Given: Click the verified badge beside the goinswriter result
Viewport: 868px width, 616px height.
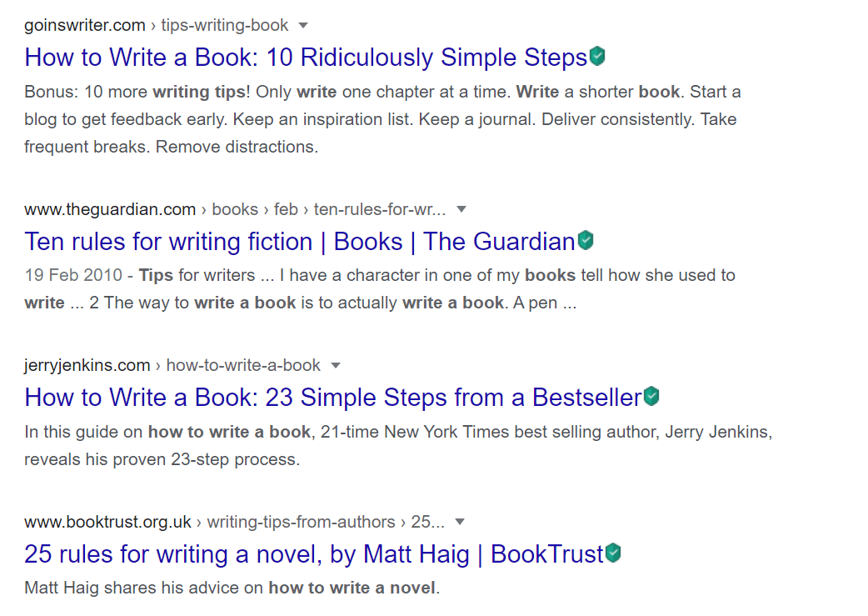Looking at the screenshot, I should tap(597, 55).
